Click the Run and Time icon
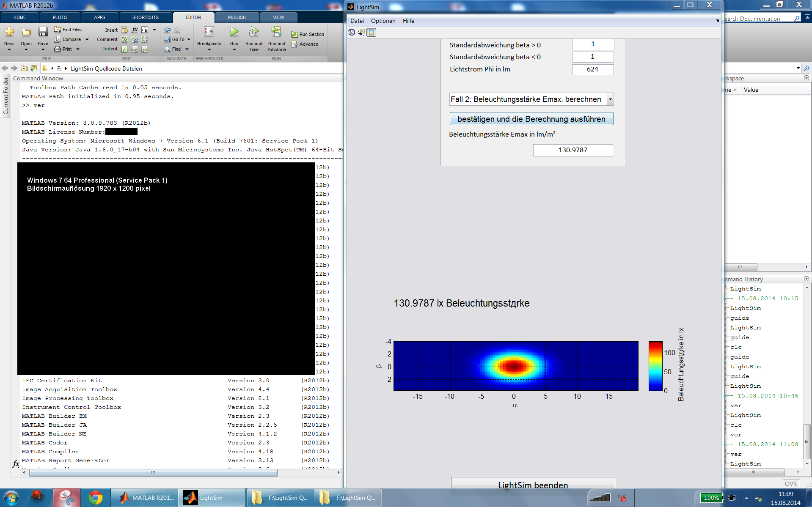 [253, 33]
